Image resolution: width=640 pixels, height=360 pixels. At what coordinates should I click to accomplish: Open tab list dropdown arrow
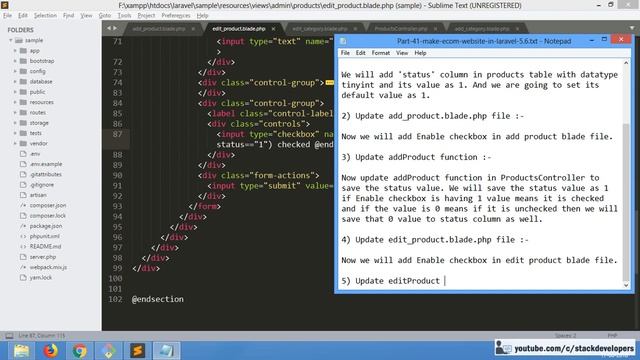[x=632, y=28]
